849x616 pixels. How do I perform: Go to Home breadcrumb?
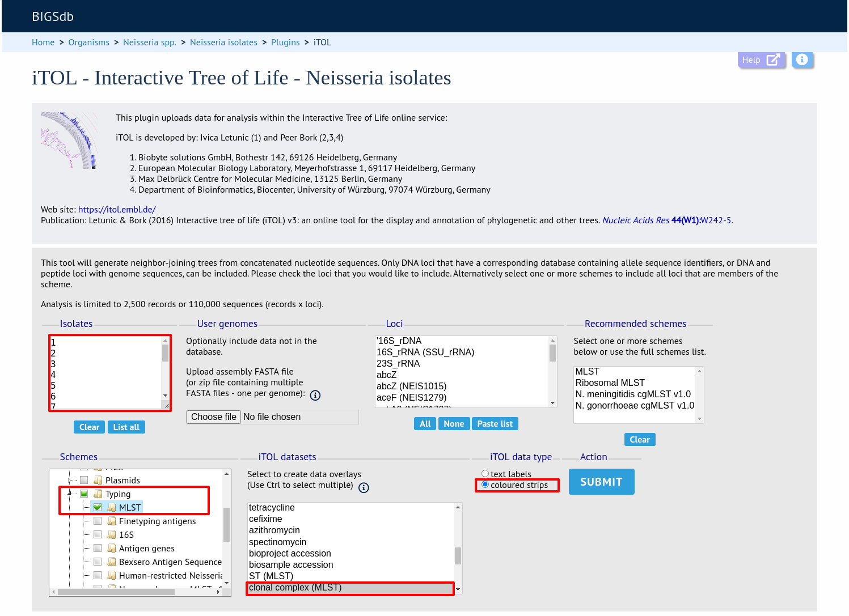[43, 43]
